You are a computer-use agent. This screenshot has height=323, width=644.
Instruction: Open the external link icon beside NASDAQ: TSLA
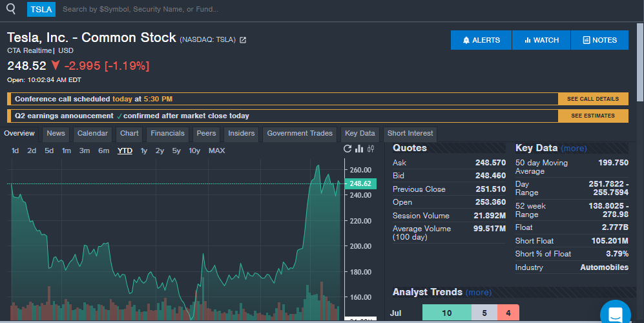click(243, 40)
